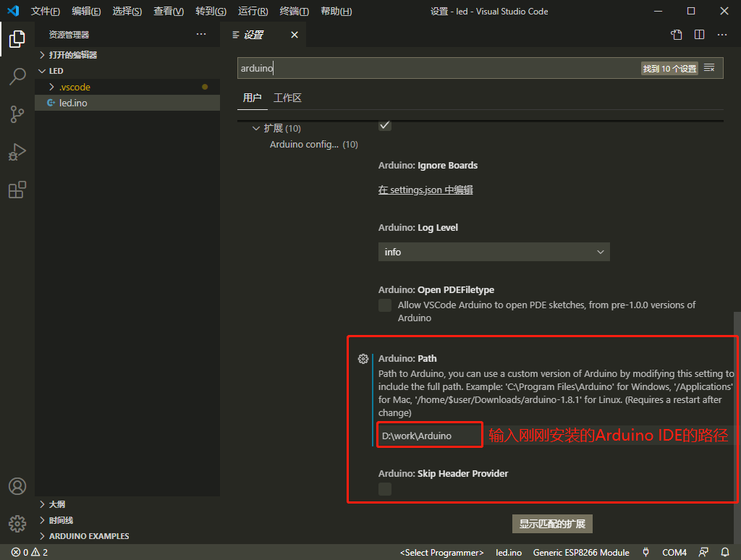Select Arduino config... (10) entry

313,144
